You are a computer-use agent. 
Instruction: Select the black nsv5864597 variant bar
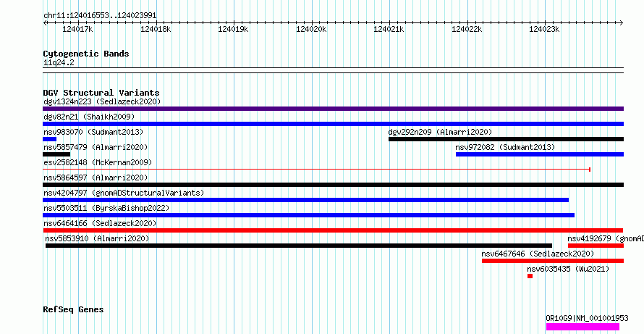pos(333,185)
